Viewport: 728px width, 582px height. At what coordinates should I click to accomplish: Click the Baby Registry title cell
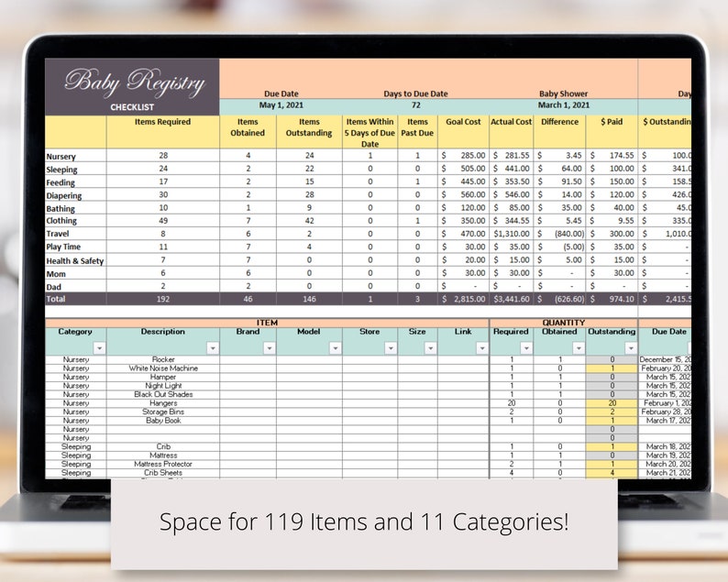[x=132, y=87]
